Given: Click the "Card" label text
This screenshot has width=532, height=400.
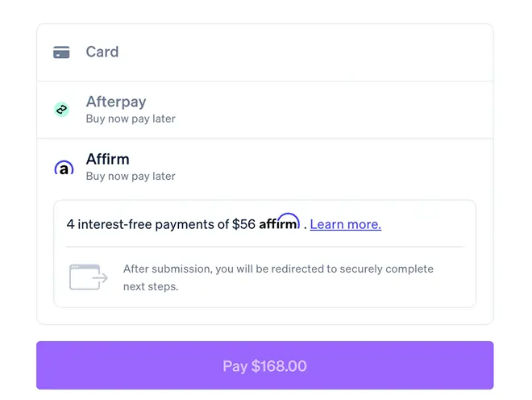Looking at the screenshot, I should point(102,52).
